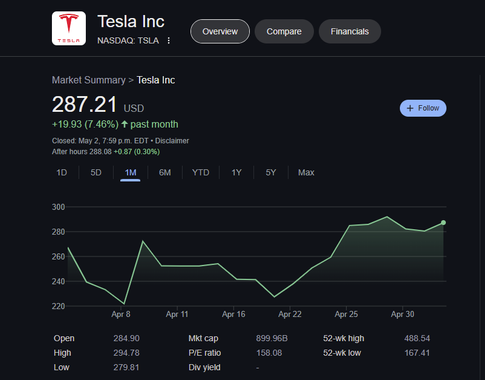The height and width of the screenshot is (380, 485).
Task: Click the green end-point dot on the chart
Action: coord(443,222)
